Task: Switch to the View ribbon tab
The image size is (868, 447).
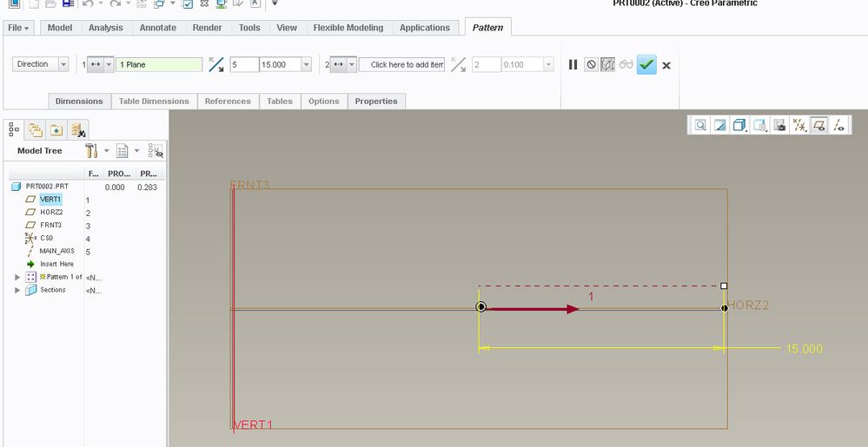Action: click(x=287, y=28)
